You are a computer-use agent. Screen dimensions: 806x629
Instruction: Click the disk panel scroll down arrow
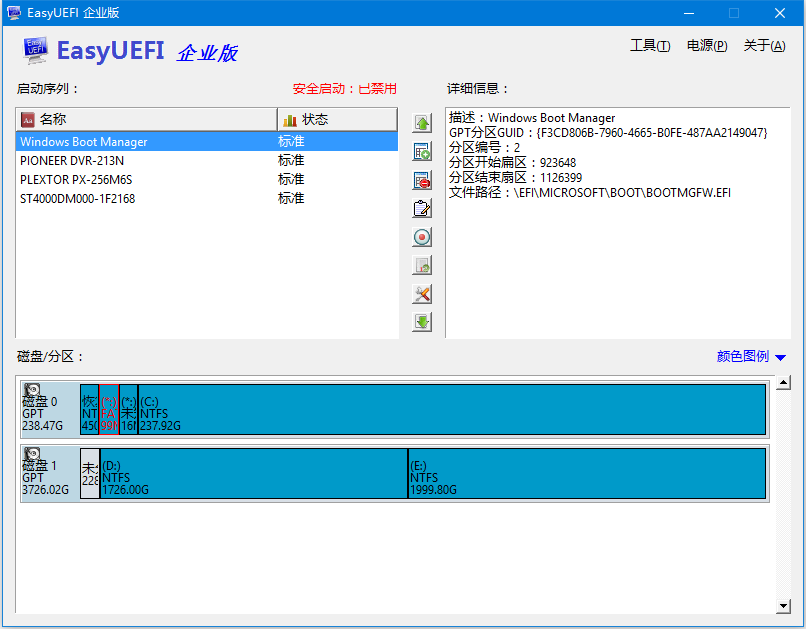pos(783,606)
